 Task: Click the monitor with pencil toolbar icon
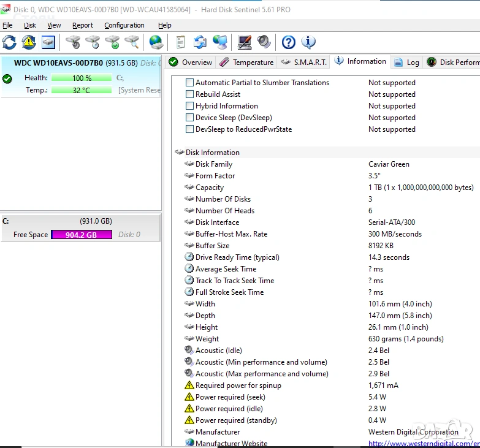pyautogui.click(x=245, y=42)
